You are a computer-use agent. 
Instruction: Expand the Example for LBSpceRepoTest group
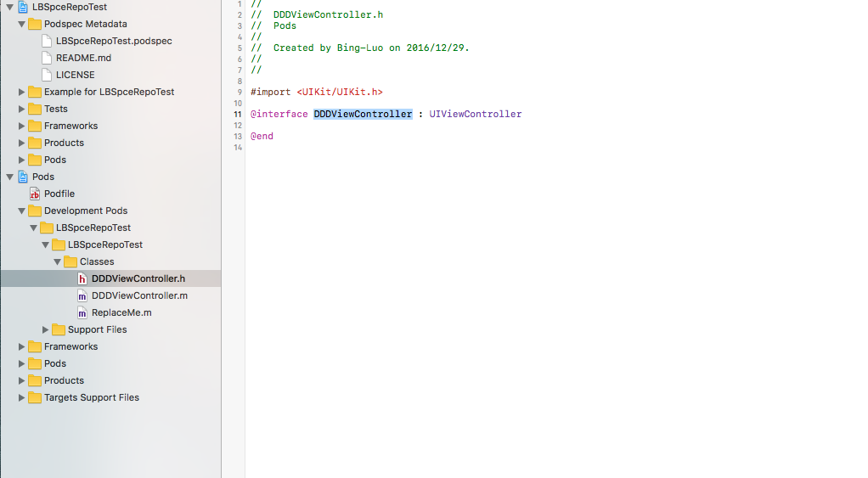[x=22, y=92]
